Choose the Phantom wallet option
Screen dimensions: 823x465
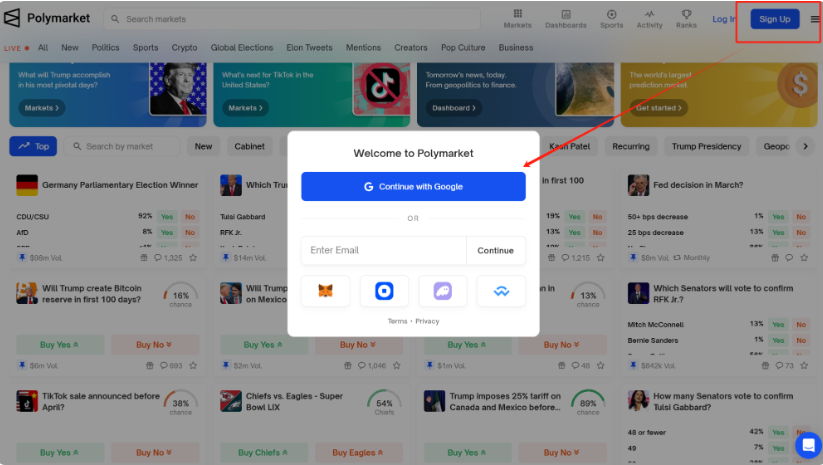click(x=442, y=291)
